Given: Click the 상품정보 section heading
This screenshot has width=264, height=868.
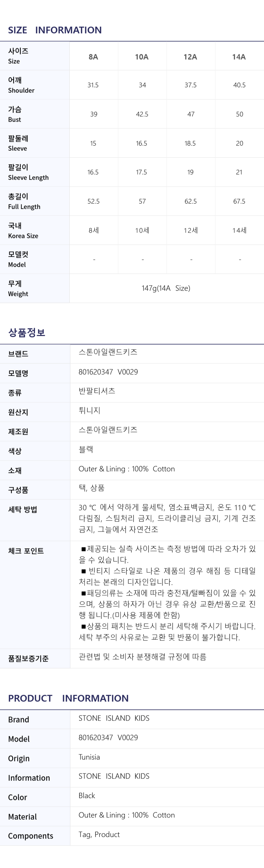Looking at the screenshot, I should tap(26, 332).
